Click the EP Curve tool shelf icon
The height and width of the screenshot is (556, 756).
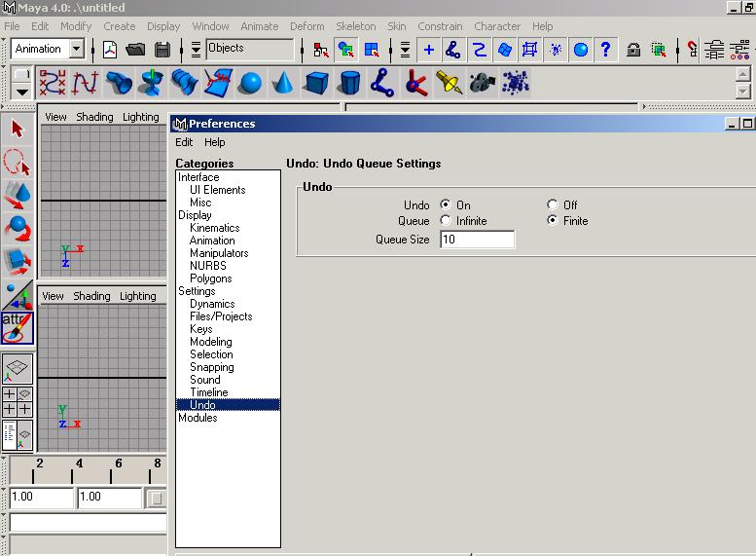coord(86,83)
